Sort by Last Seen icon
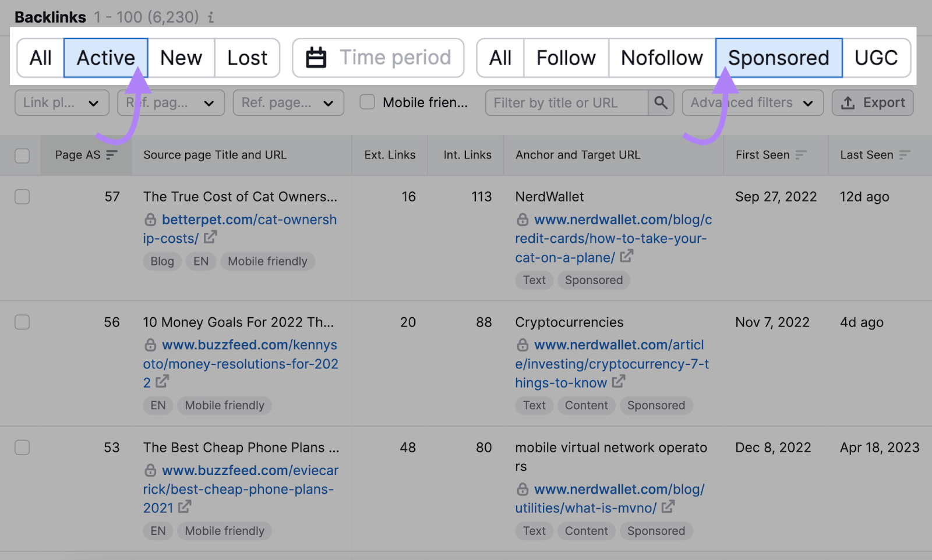Screen dimensions: 932x560 click(904, 155)
